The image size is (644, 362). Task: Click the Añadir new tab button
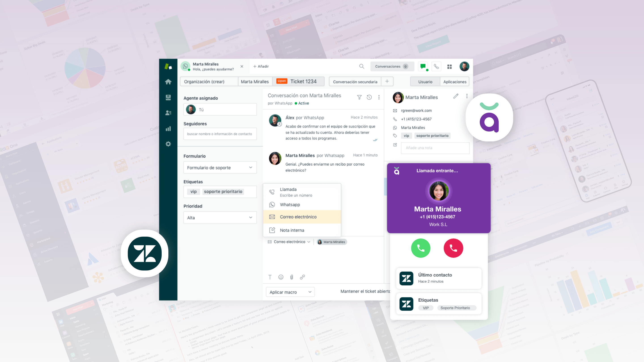pos(261,66)
